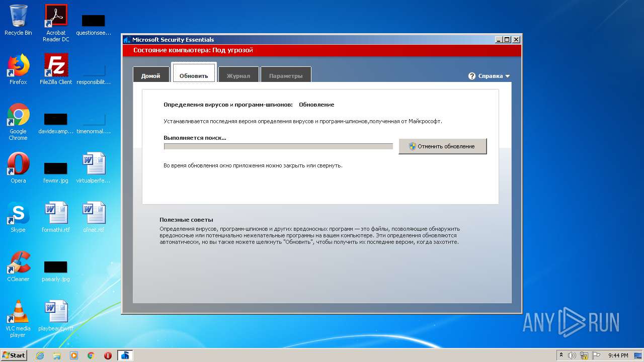Open Firefox desktop shortcut
The height and width of the screenshot is (362, 644).
(x=18, y=69)
